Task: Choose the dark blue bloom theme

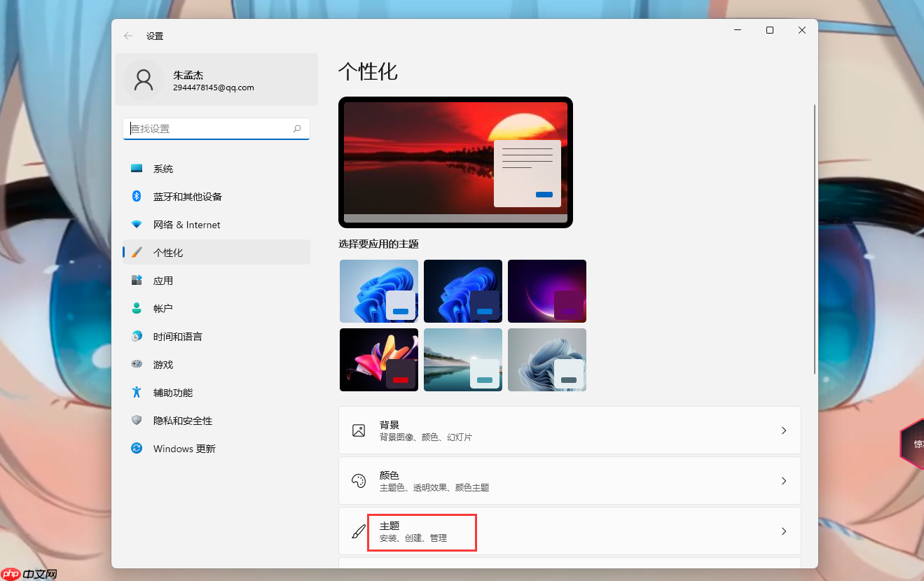Action: point(462,290)
